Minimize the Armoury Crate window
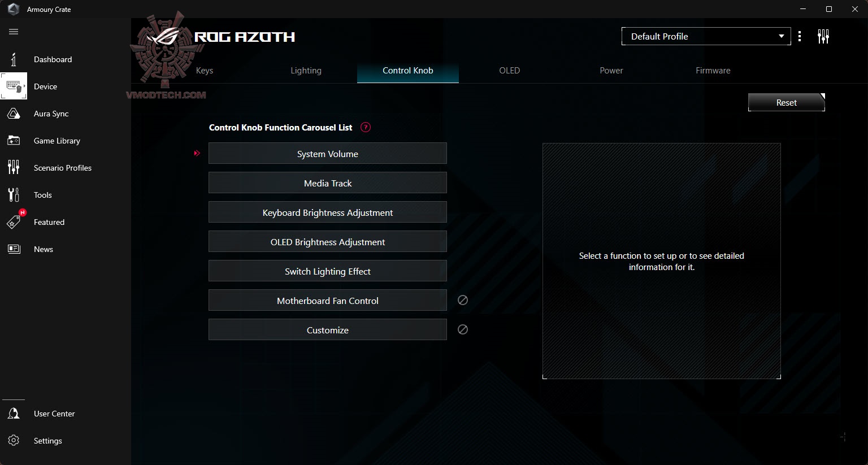 coord(803,9)
